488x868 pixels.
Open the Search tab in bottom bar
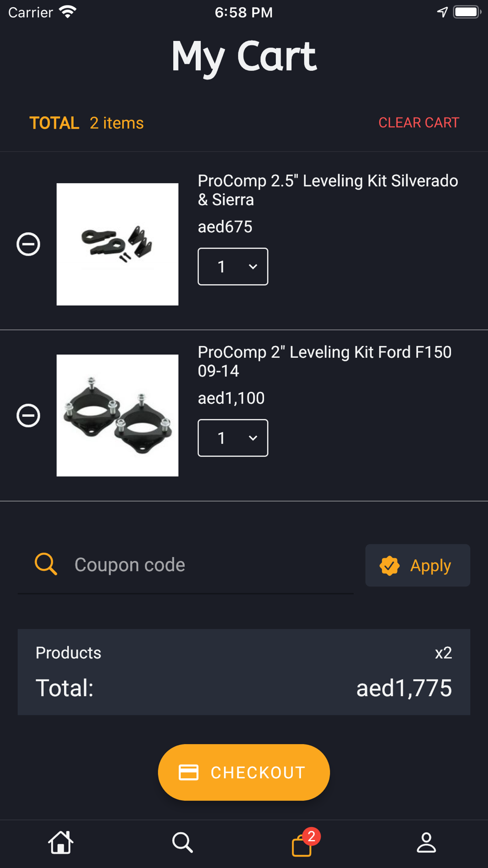click(x=183, y=843)
